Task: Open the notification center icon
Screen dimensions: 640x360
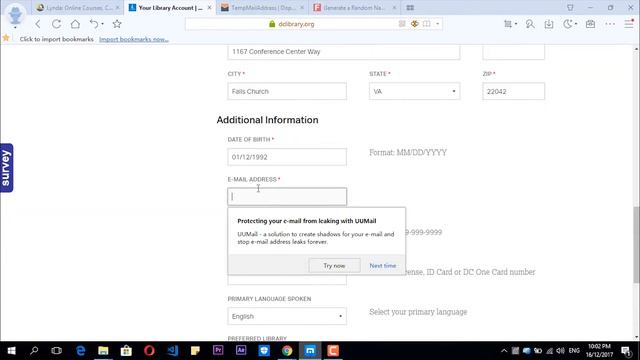Action: (x=626, y=351)
